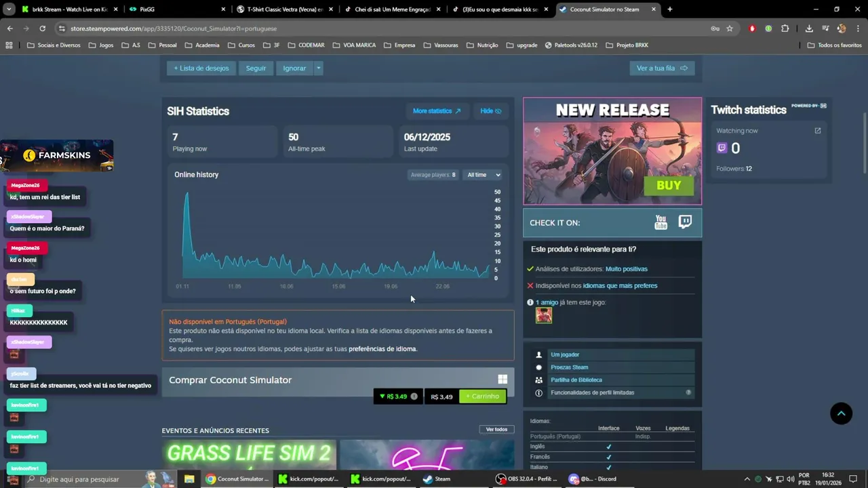Switch to the PixGG tab
The height and width of the screenshot is (488, 868).
click(x=178, y=9)
